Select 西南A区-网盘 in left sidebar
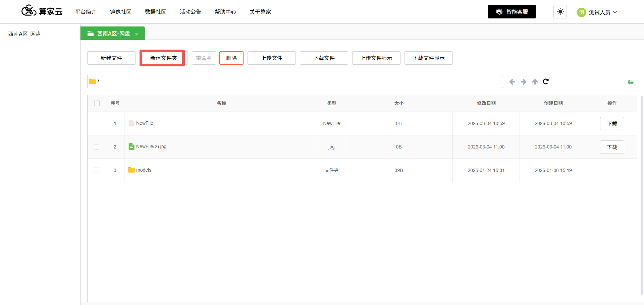This screenshot has width=644, height=305. click(24, 34)
